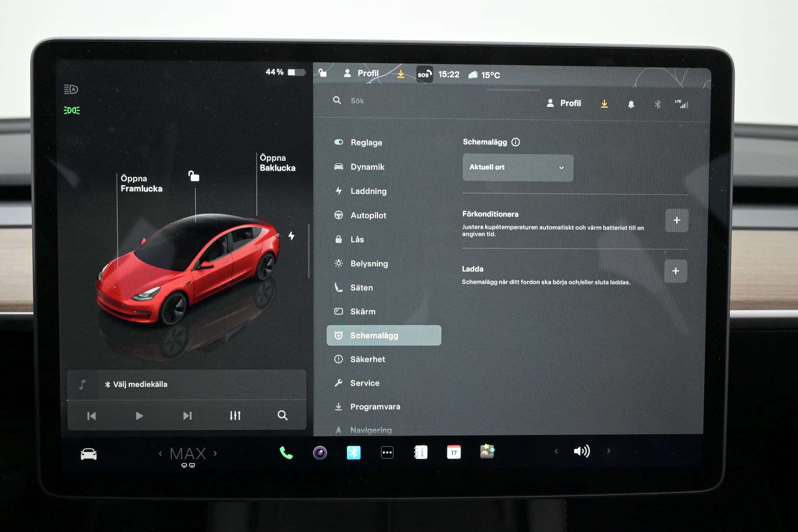The width and height of the screenshot is (798, 532).
Task: Tap Öppna Baklucka to open trunk
Action: [x=277, y=163]
